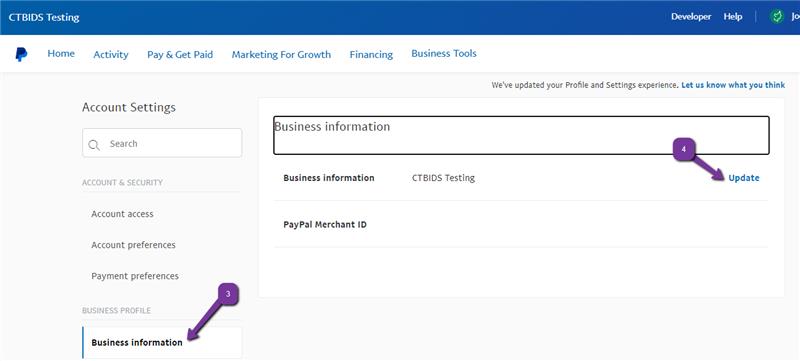
Task: Click the Account Settings heading
Action: pyautogui.click(x=129, y=108)
